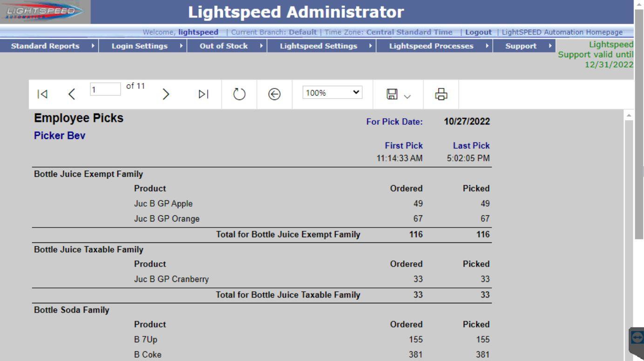Expand the Standard Reports menu arrow
This screenshot has height=361, width=644.
93,46
